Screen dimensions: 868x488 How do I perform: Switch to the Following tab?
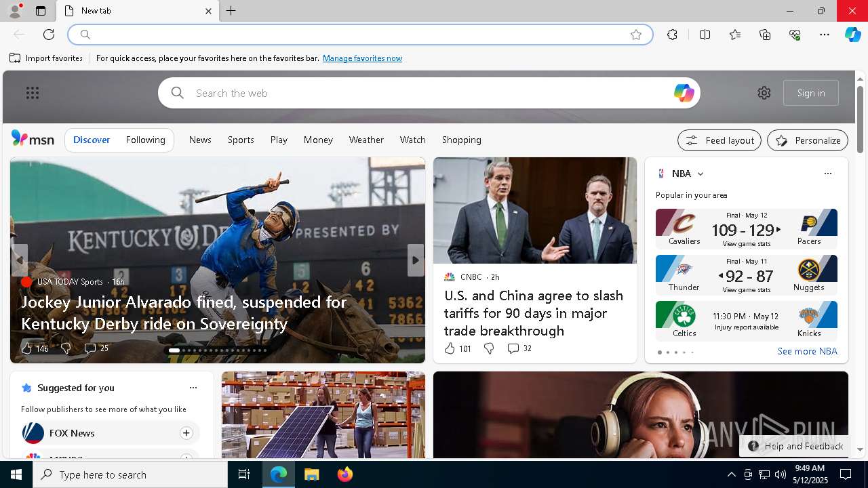[x=145, y=140]
